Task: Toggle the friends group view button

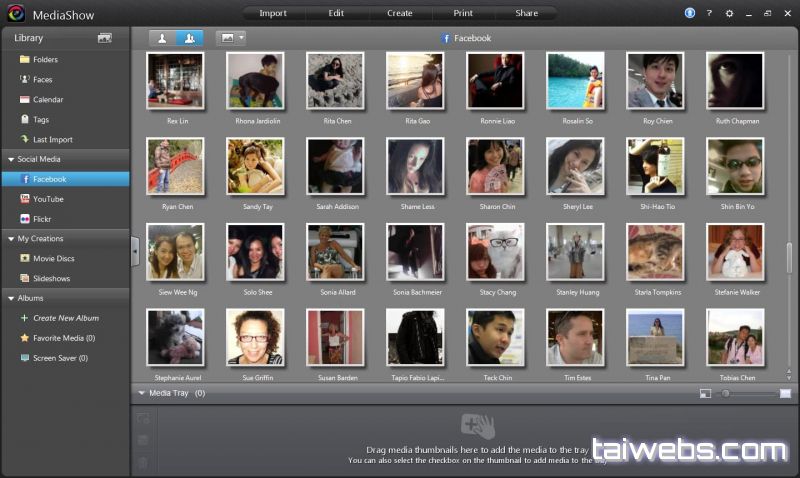Action: tap(189, 38)
